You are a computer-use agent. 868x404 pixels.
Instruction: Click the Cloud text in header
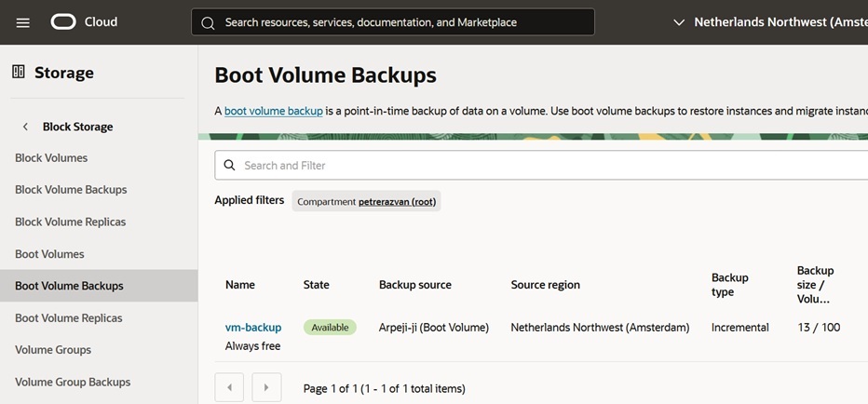click(101, 22)
